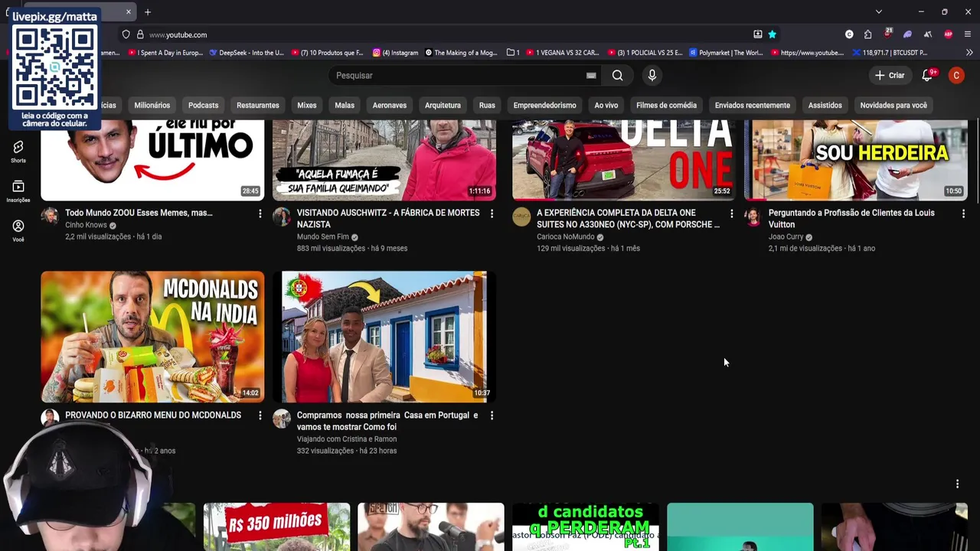
Task: Open the BTCUSDT bookmark
Action: pos(889,53)
